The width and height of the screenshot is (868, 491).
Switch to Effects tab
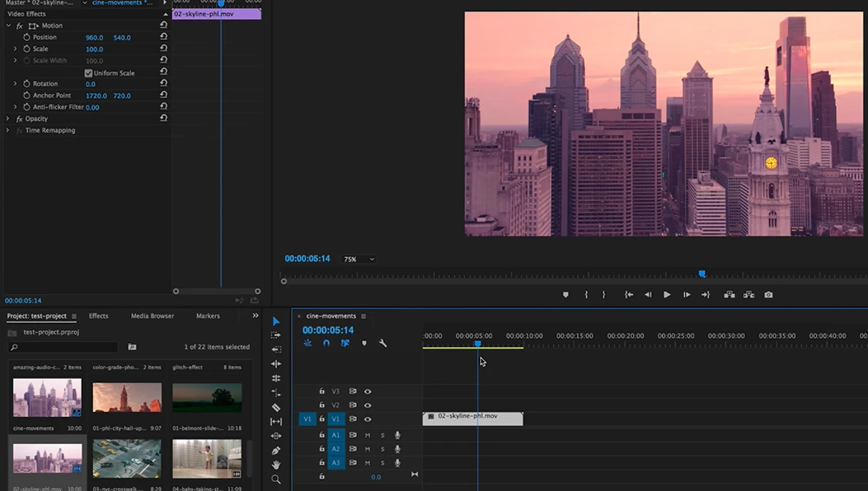(x=99, y=316)
